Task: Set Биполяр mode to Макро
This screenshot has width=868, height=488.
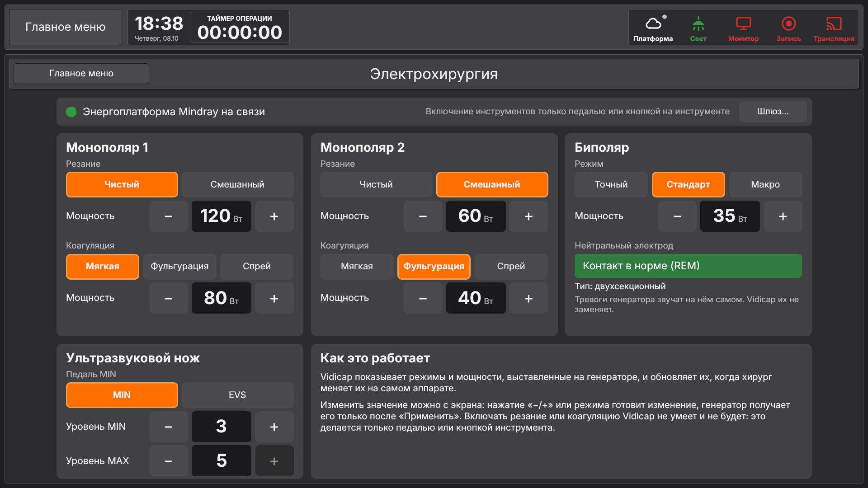Action: [x=765, y=184]
